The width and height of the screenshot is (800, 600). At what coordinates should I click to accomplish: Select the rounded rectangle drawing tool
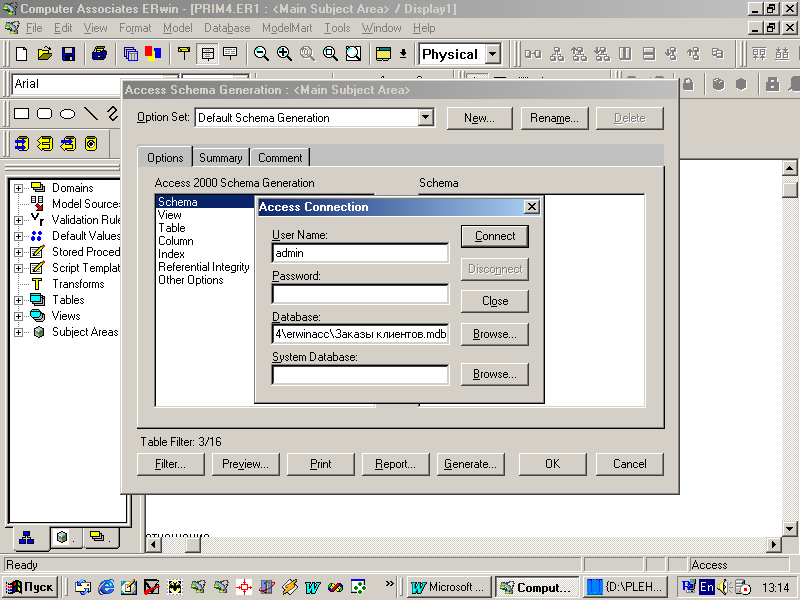pos(44,113)
